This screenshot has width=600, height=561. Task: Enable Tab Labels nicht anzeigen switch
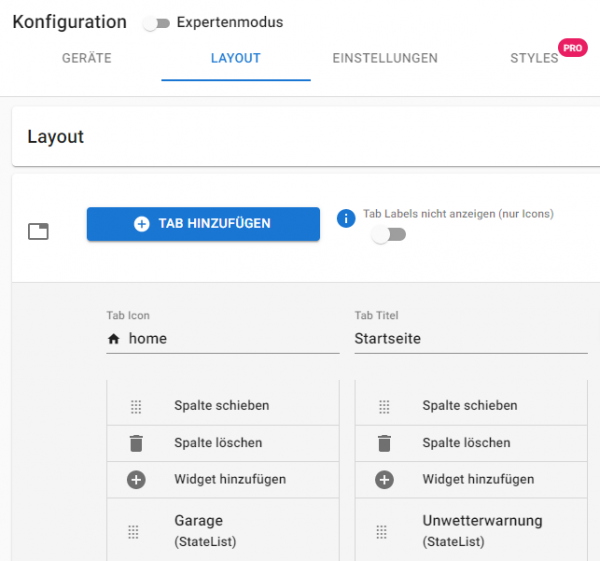point(389,234)
